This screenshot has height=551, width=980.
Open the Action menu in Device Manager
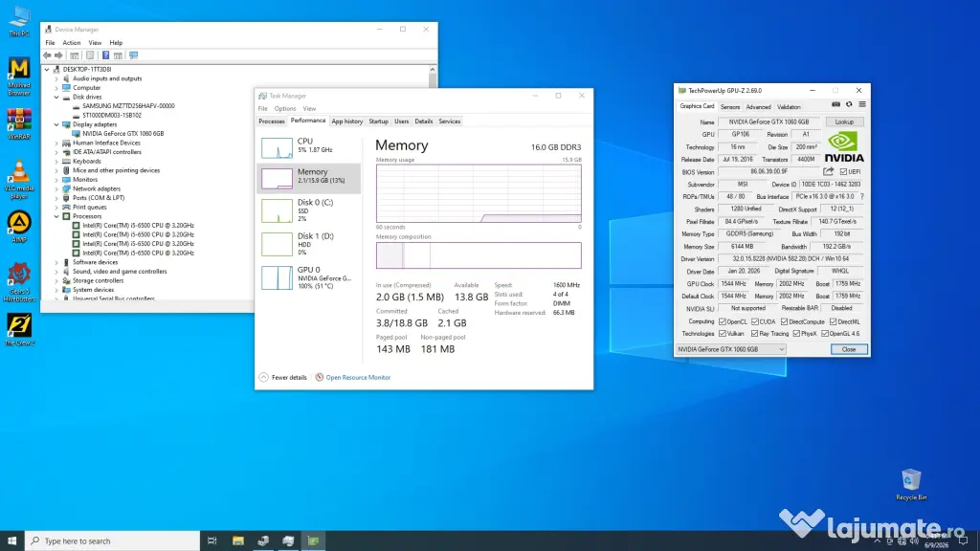71,42
